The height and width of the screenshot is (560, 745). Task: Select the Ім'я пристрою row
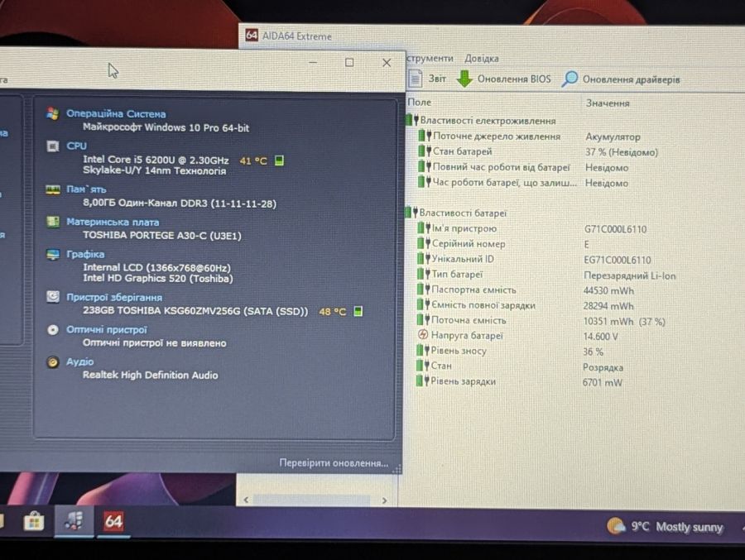point(531,228)
